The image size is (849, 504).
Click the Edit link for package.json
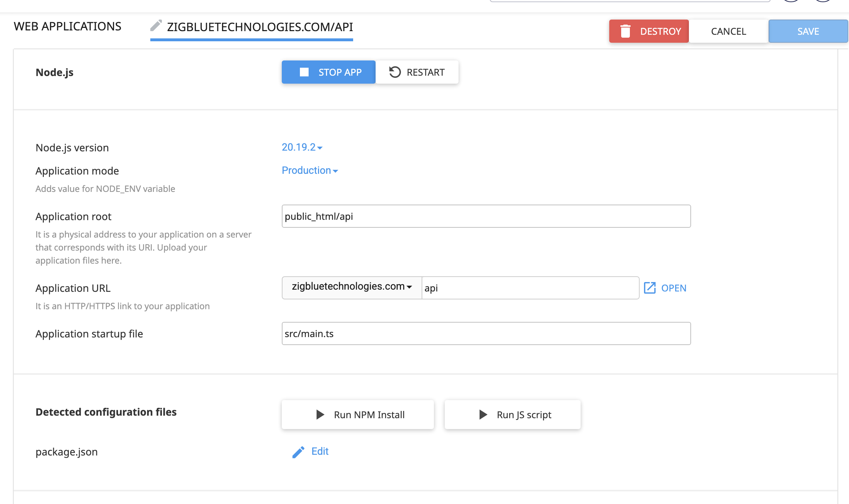coord(320,451)
